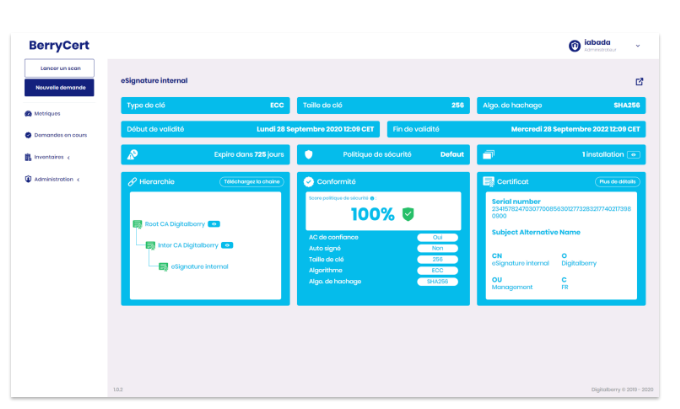The image size is (680, 409).
Task: Click the Type de clé ECC bar
Action: click(x=205, y=105)
